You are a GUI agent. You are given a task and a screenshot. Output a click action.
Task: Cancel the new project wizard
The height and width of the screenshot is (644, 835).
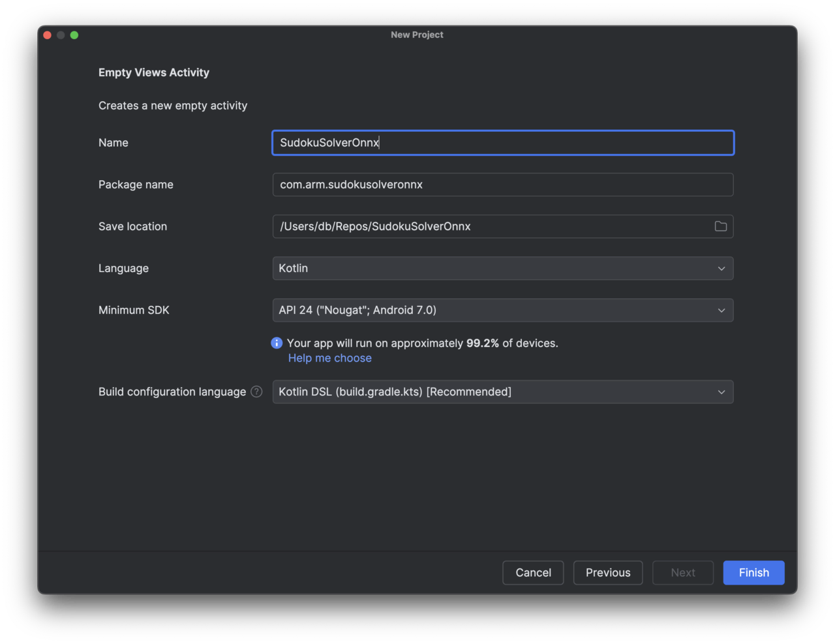pos(533,572)
